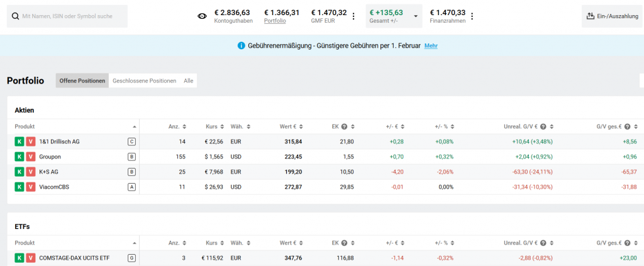
Task: Click the help icon beside Unreal. G/V header
Action: pyautogui.click(x=543, y=126)
